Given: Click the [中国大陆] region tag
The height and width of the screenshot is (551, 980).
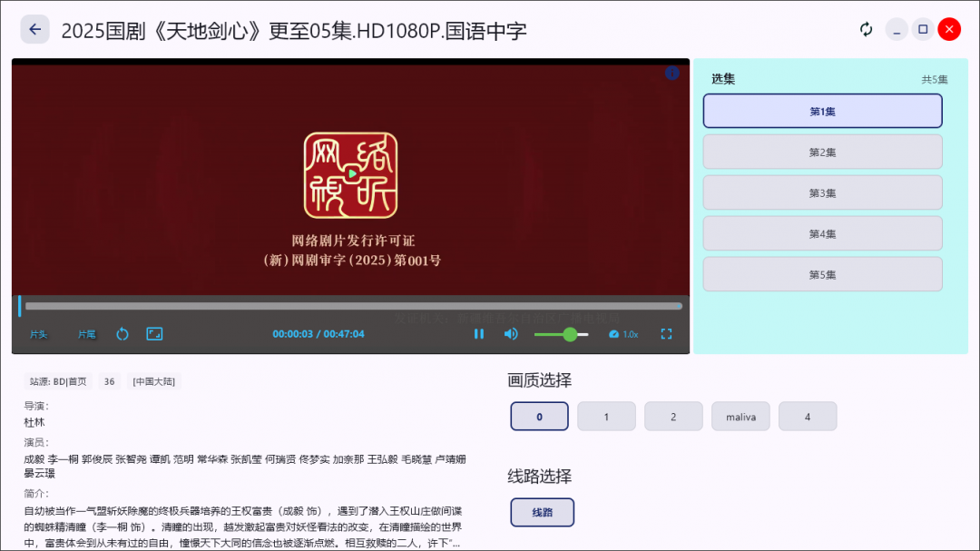Looking at the screenshot, I should (154, 381).
